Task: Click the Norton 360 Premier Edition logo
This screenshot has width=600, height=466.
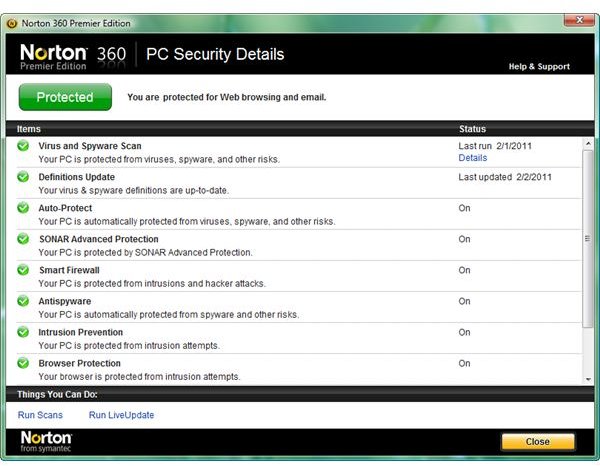Action: click(73, 56)
